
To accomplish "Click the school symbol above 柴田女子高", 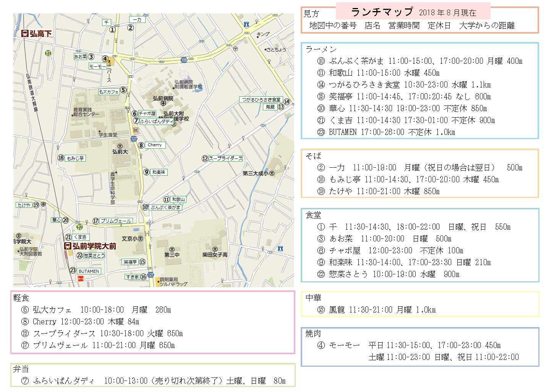I will tap(215, 249).
